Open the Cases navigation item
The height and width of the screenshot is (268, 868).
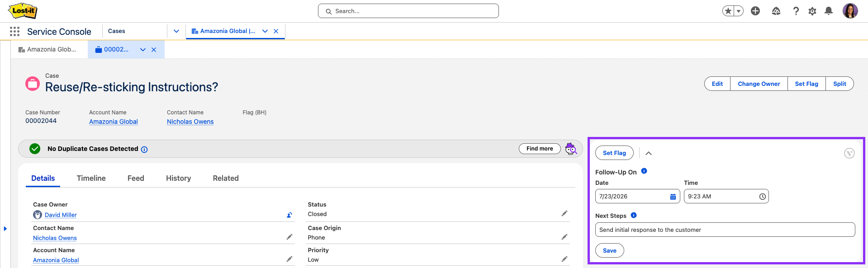[x=117, y=31]
